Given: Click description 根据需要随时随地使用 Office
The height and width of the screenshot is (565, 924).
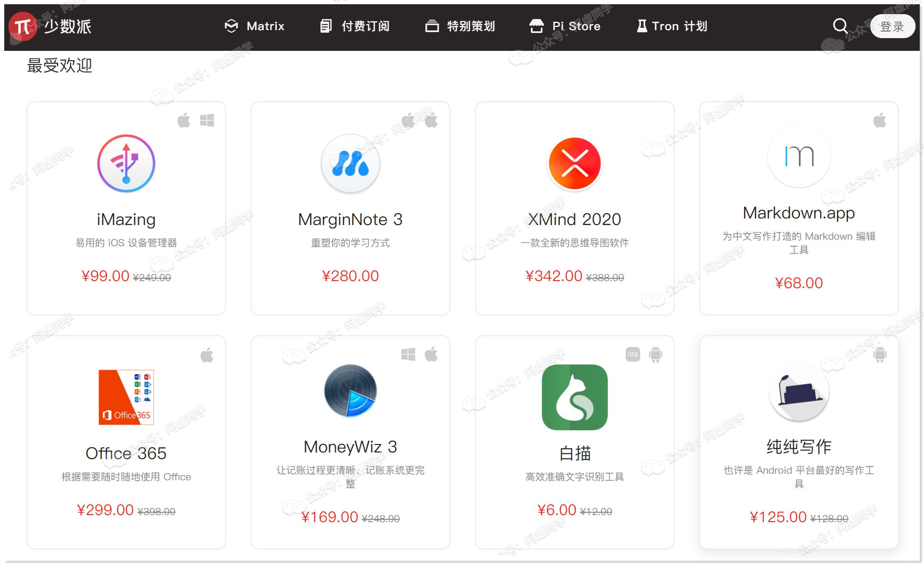Looking at the screenshot, I should tap(126, 477).
